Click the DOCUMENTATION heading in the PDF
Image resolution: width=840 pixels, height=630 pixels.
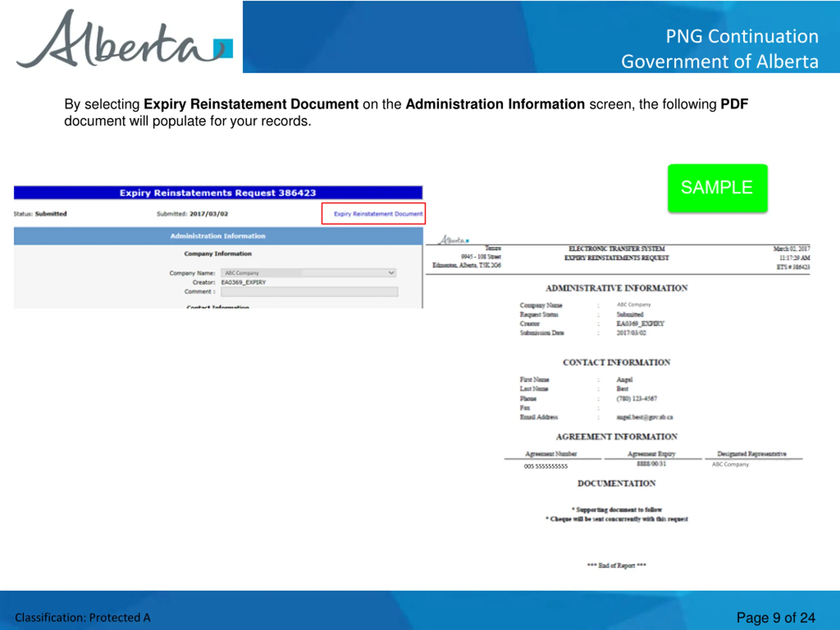pos(616,483)
